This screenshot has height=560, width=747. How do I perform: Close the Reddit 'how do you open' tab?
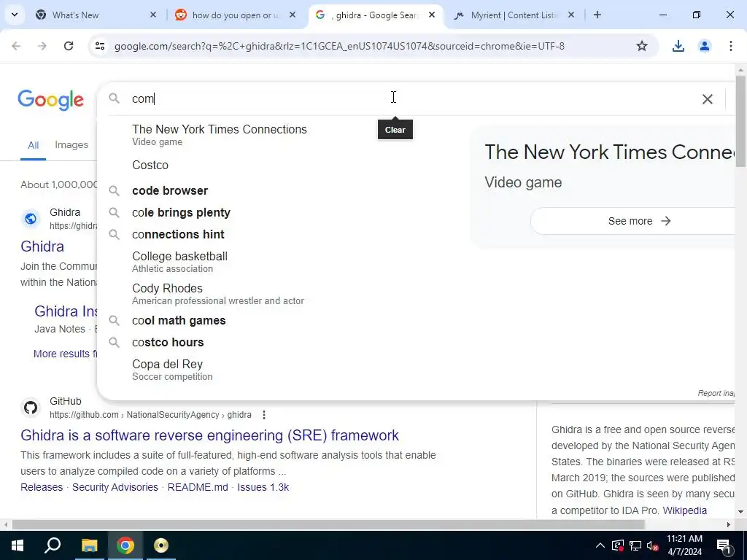(293, 15)
